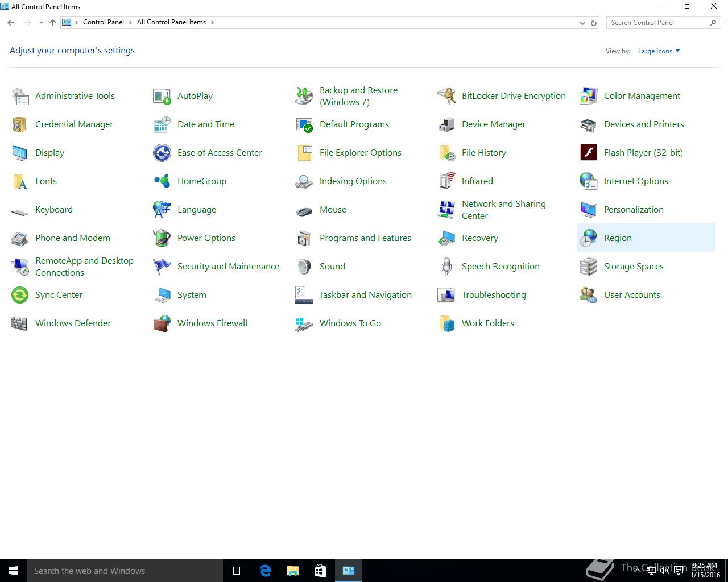The width and height of the screenshot is (728, 582).
Task: Click the Personalization link
Action: (634, 210)
